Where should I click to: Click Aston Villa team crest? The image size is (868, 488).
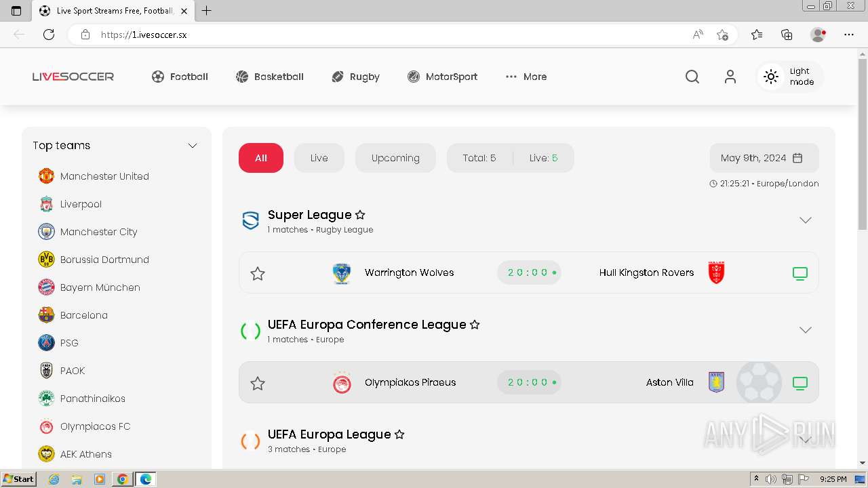716,382
